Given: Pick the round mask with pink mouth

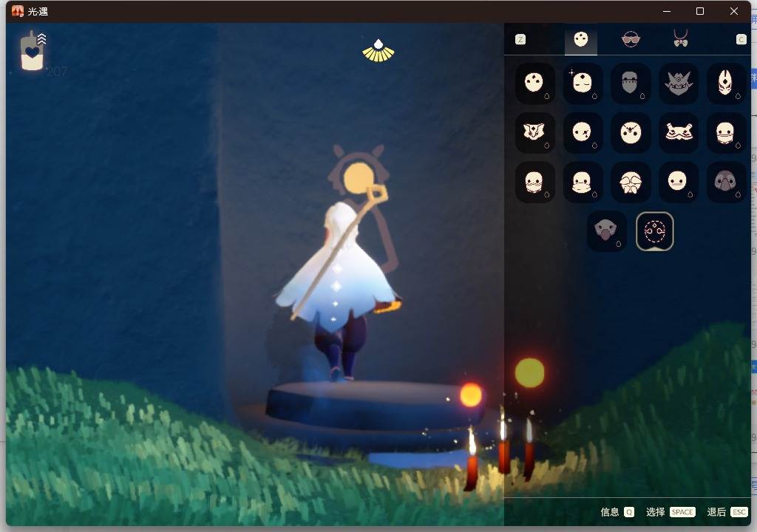Looking at the screenshot, I should (679, 182).
